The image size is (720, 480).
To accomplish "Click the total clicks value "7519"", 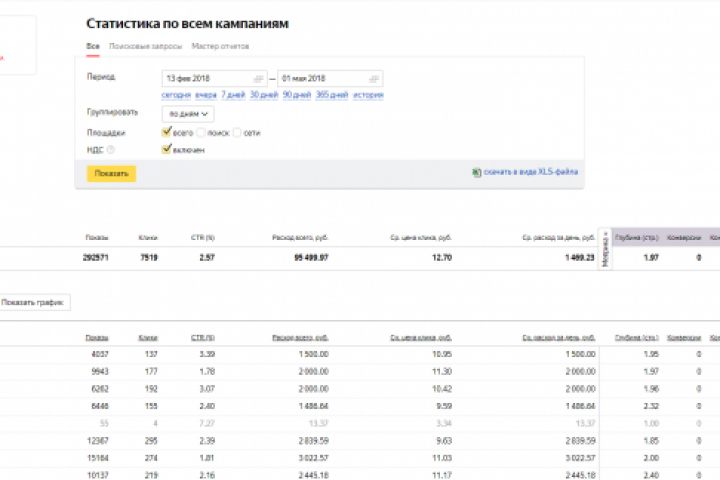I will tap(149, 258).
